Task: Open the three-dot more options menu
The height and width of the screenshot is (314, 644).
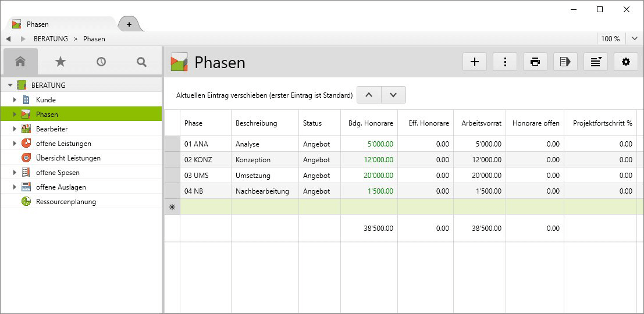Action: (505, 62)
